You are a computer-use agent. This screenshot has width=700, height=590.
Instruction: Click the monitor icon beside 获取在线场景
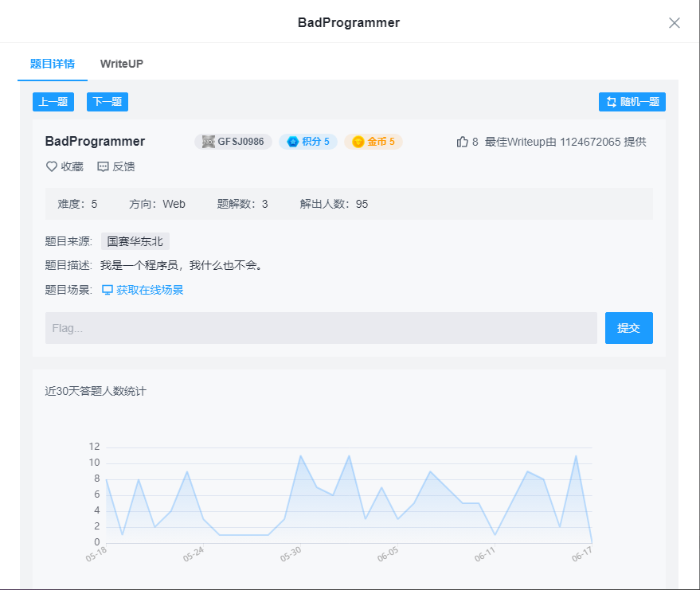pyautogui.click(x=108, y=290)
